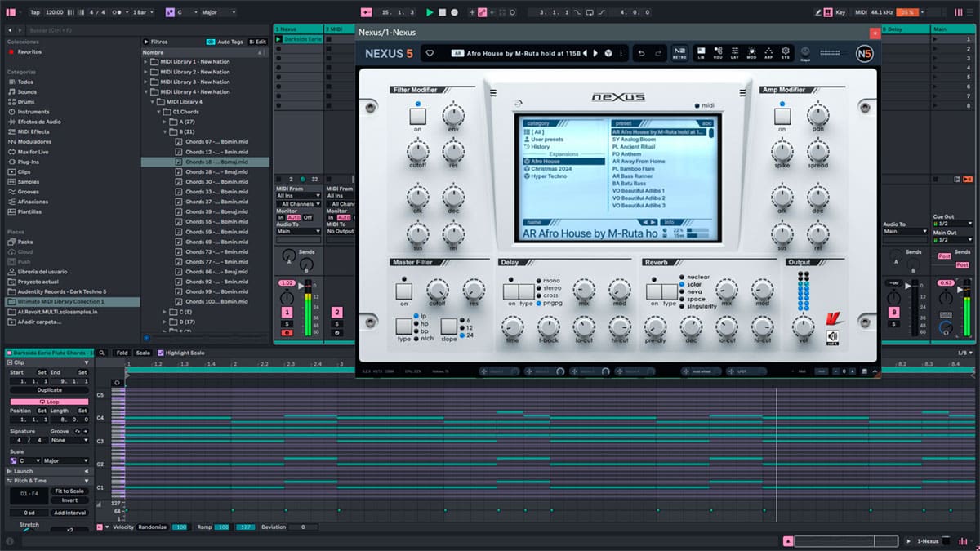
Task: Open the Fold view in the piano roll
Action: pos(122,353)
